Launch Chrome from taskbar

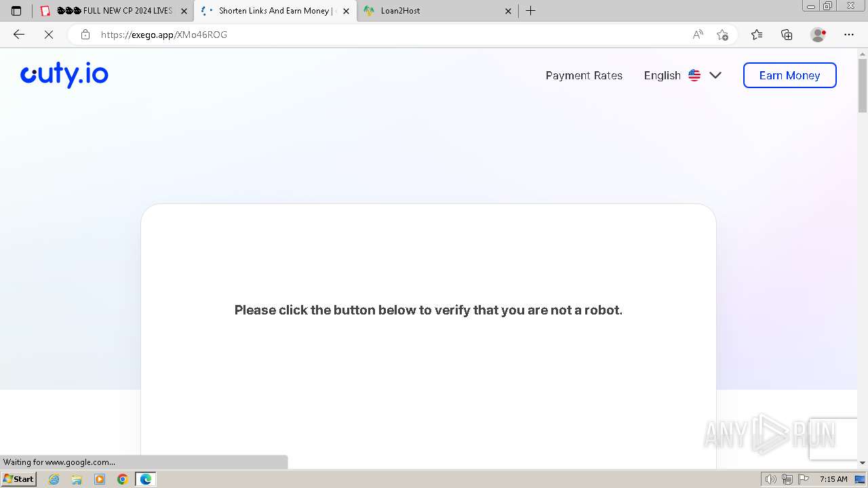(x=123, y=479)
